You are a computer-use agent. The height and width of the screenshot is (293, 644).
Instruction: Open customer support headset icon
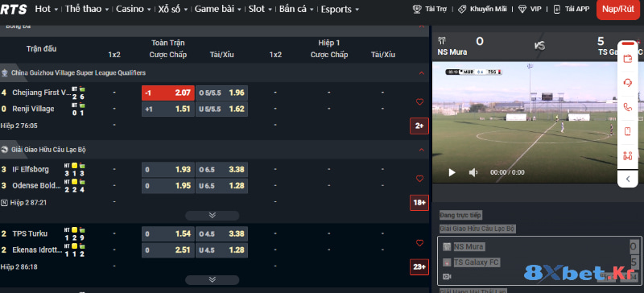(x=627, y=83)
